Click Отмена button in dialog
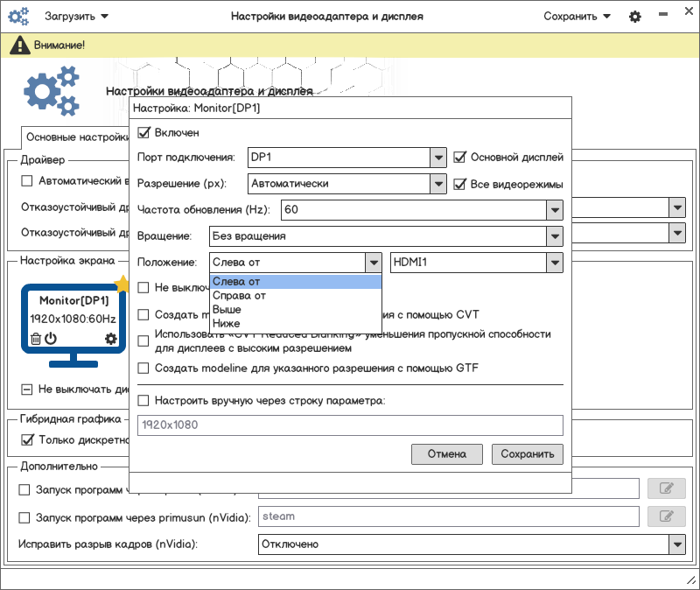Viewport: 700px width, 590px height. [447, 454]
